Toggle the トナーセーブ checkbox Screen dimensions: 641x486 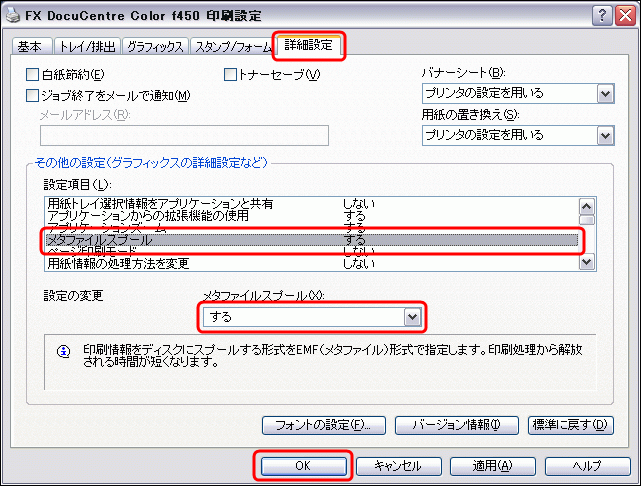[x=230, y=74]
